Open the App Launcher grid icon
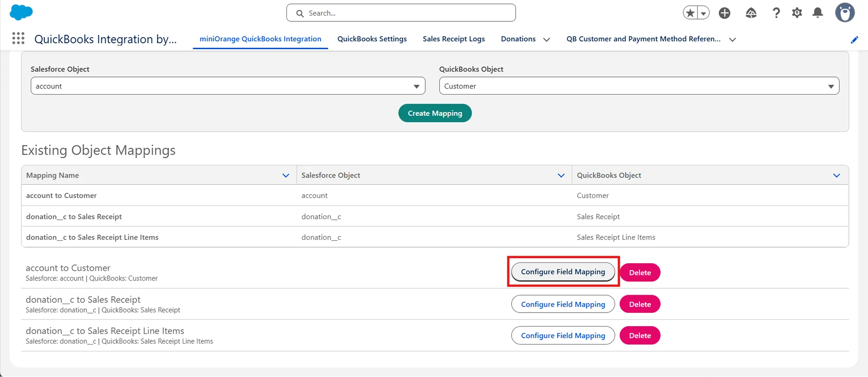This screenshot has height=377, width=868. point(18,39)
